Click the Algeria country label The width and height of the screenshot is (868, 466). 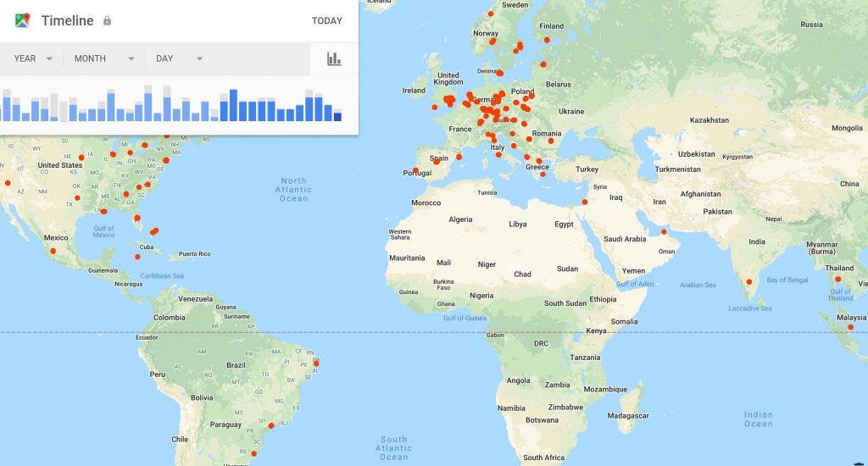point(460,219)
